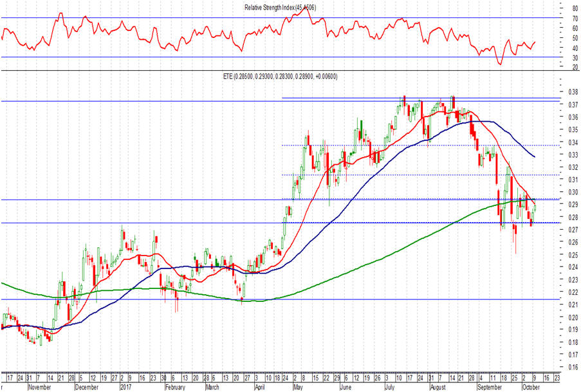
Task: Select the March label on time axis
Action: point(212,387)
